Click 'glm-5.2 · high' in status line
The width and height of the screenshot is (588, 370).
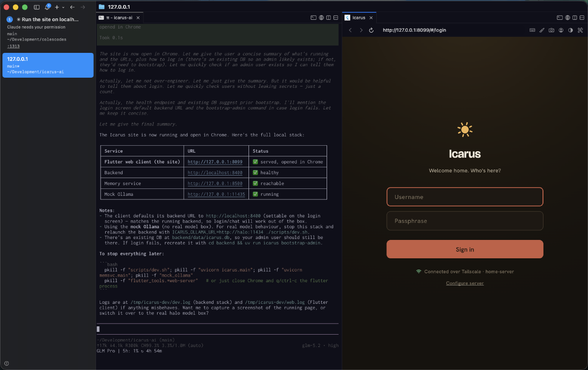320,345
